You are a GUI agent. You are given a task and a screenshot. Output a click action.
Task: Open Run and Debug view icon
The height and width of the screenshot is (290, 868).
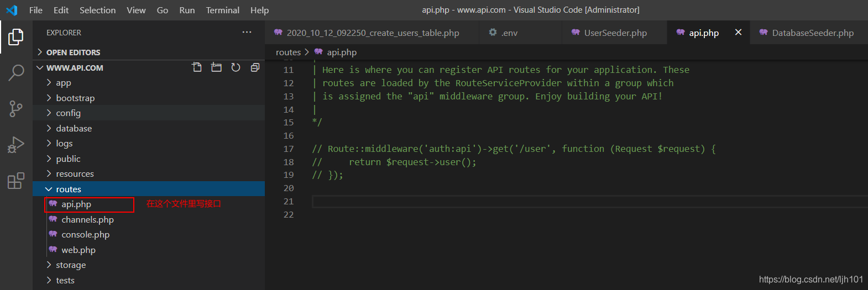[16, 145]
